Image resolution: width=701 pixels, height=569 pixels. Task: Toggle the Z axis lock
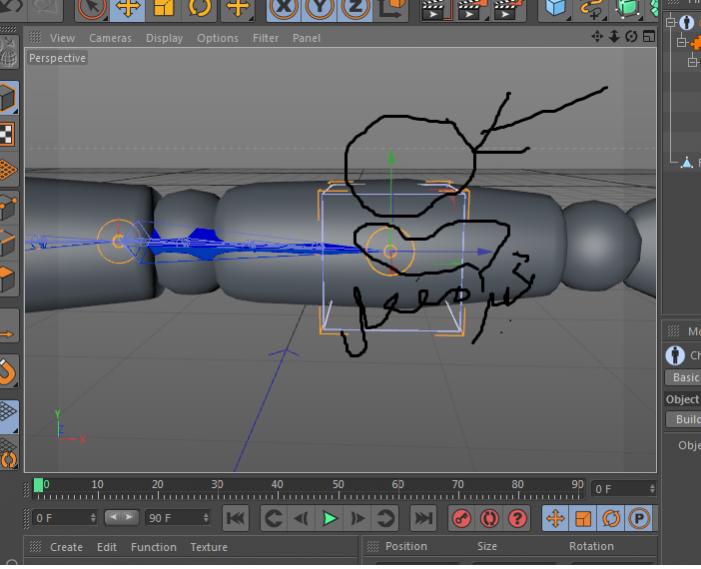(355, 8)
